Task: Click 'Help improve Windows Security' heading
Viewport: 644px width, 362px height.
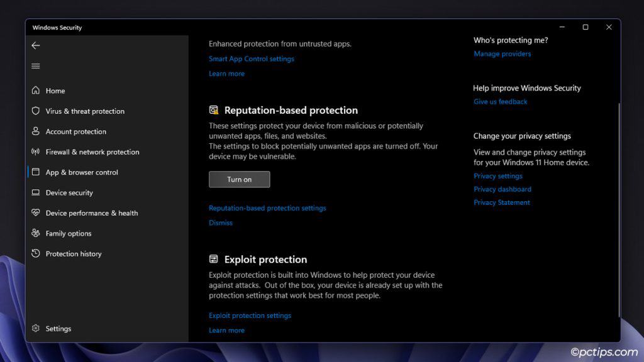Action: point(526,88)
